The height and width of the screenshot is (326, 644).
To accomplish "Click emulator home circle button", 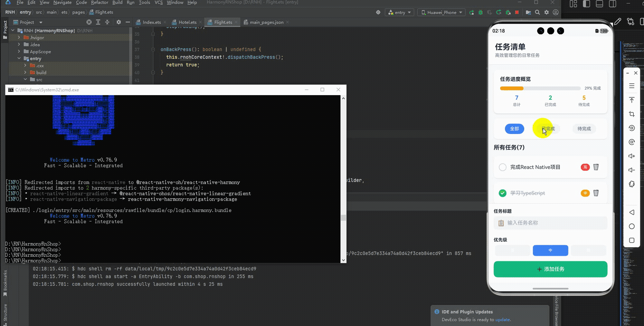I will pyautogui.click(x=632, y=226).
